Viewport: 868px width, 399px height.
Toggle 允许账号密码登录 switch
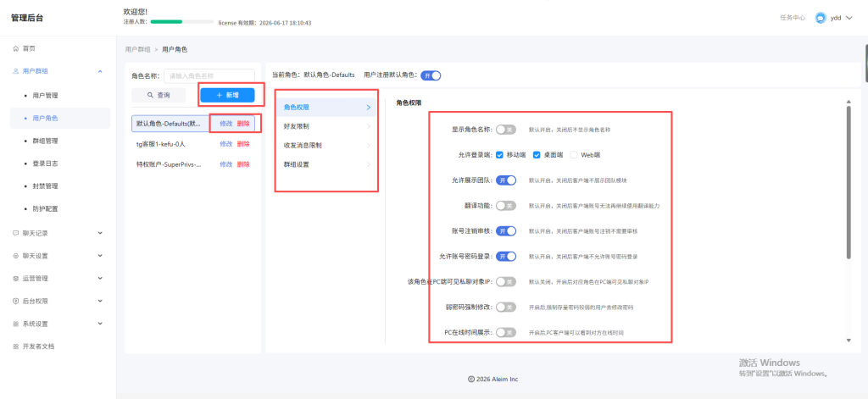[x=506, y=256]
